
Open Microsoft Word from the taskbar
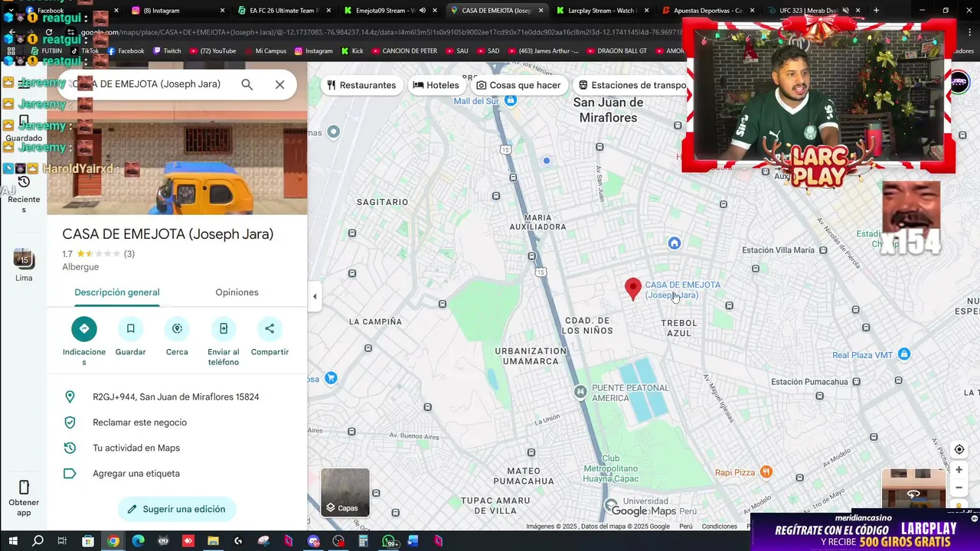(x=413, y=541)
